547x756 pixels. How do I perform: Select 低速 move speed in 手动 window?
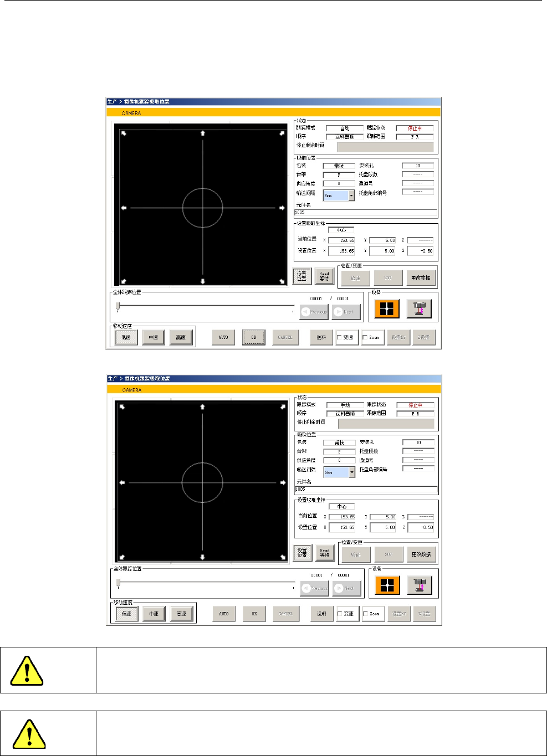[x=126, y=614]
